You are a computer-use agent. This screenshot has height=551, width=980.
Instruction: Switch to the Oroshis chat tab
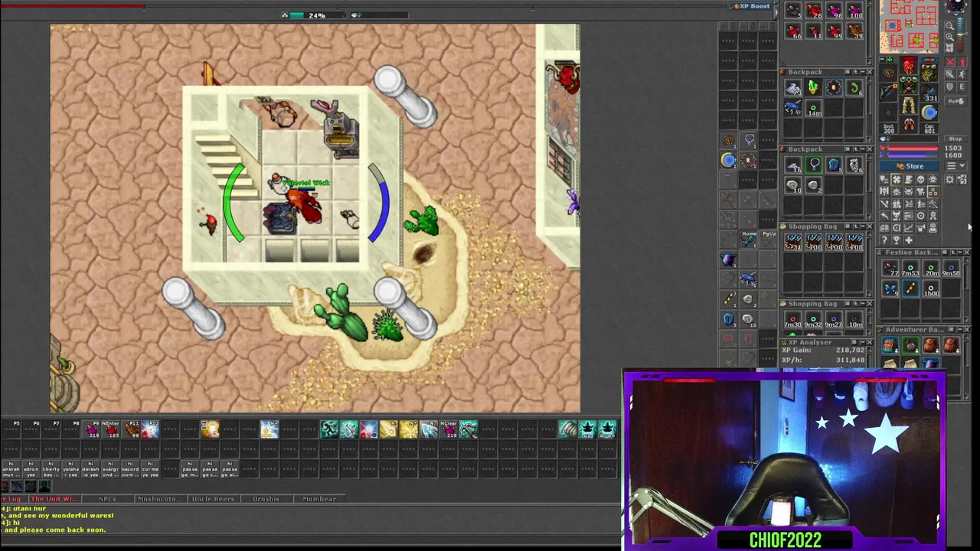click(x=266, y=499)
